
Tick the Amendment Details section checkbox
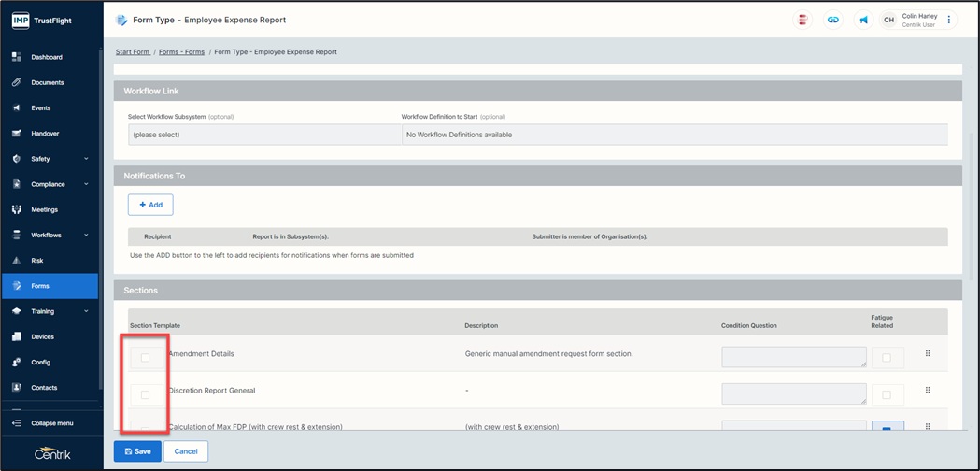pos(145,358)
